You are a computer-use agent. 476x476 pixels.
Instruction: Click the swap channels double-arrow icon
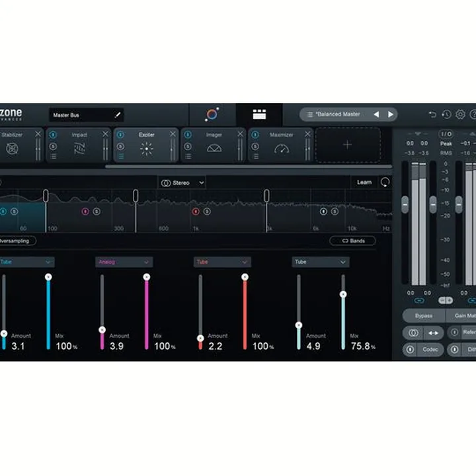(x=433, y=333)
